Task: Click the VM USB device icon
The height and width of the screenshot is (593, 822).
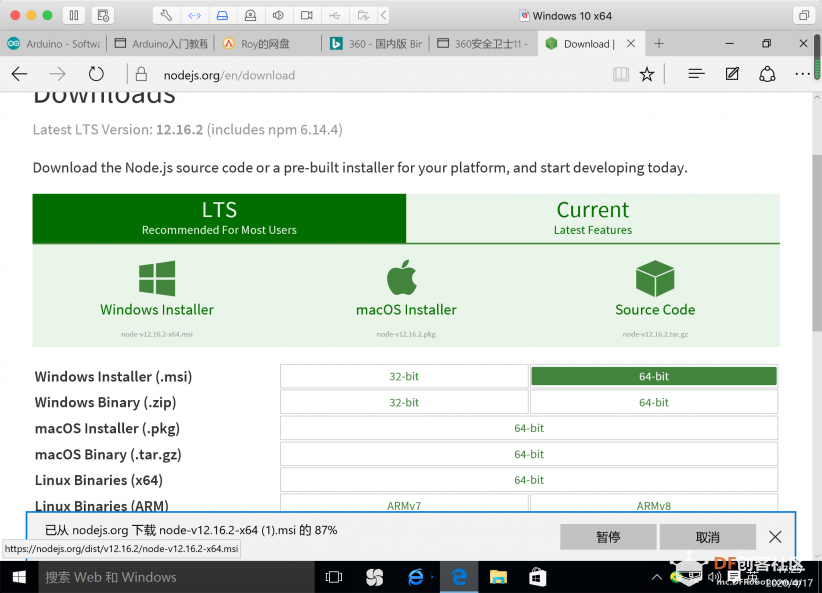Action: (x=334, y=15)
